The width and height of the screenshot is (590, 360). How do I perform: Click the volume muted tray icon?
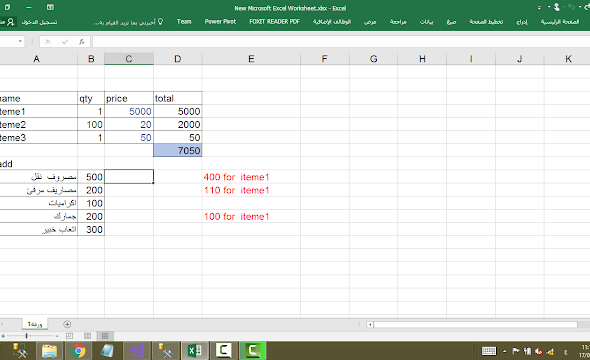(538, 351)
